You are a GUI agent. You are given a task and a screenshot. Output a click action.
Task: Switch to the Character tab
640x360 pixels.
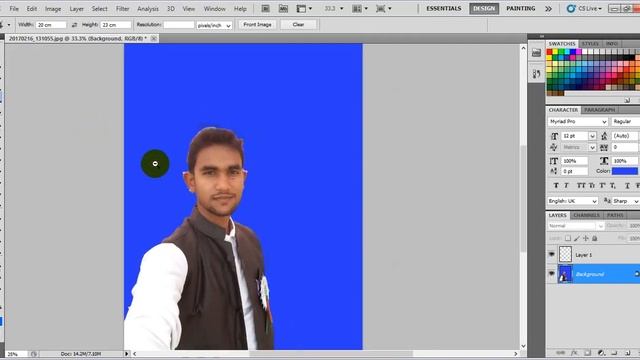[x=563, y=110]
